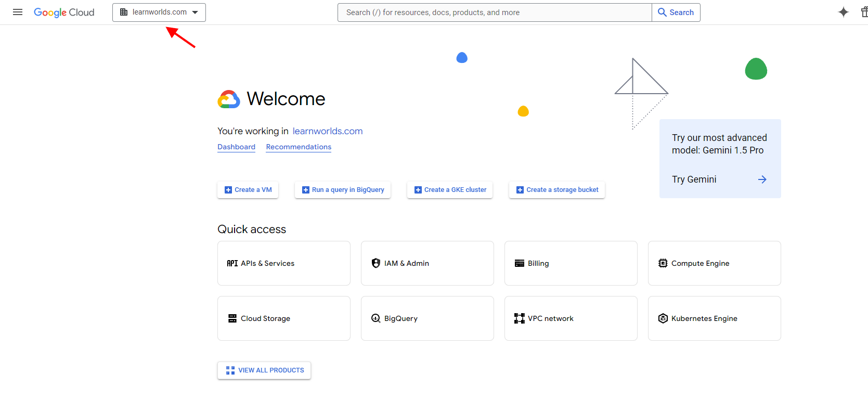
Task: Click the Google Cloud logo
Action: pyautogui.click(x=64, y=12)
